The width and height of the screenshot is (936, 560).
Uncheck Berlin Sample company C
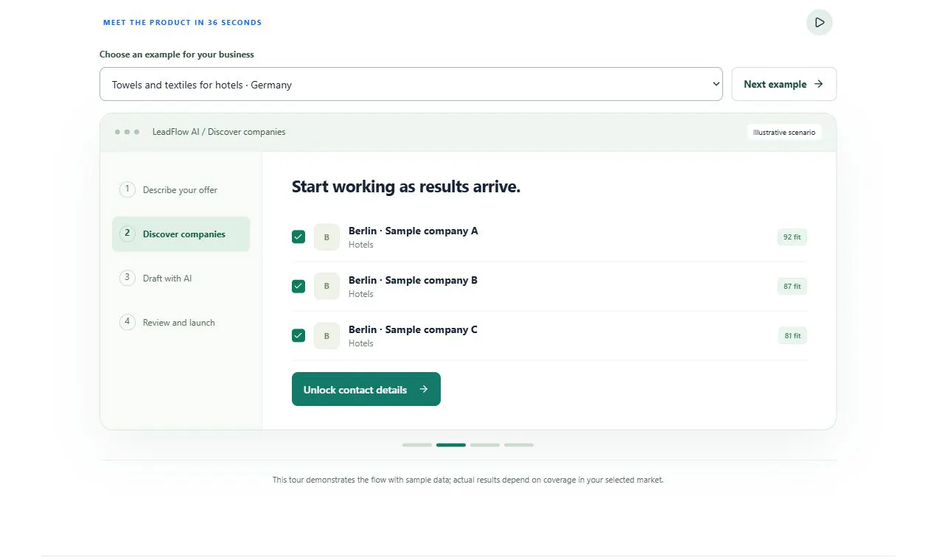298,335
